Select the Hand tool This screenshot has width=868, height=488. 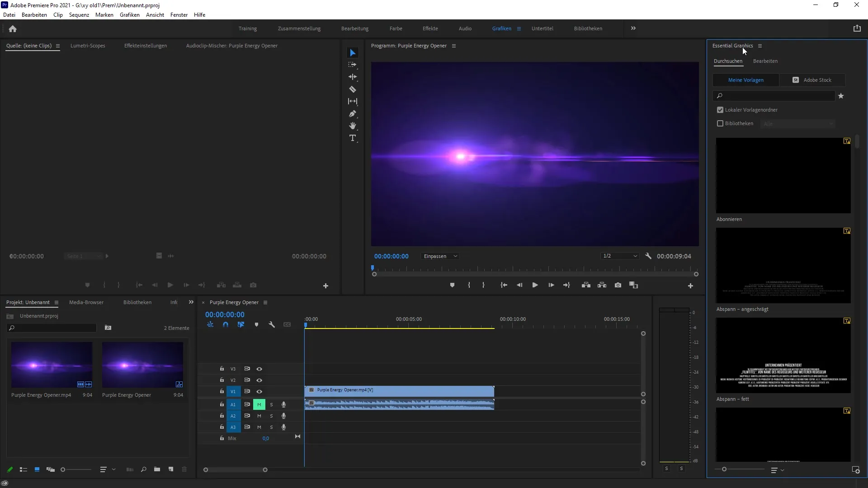pyautogui.click(x=353, y=126)
